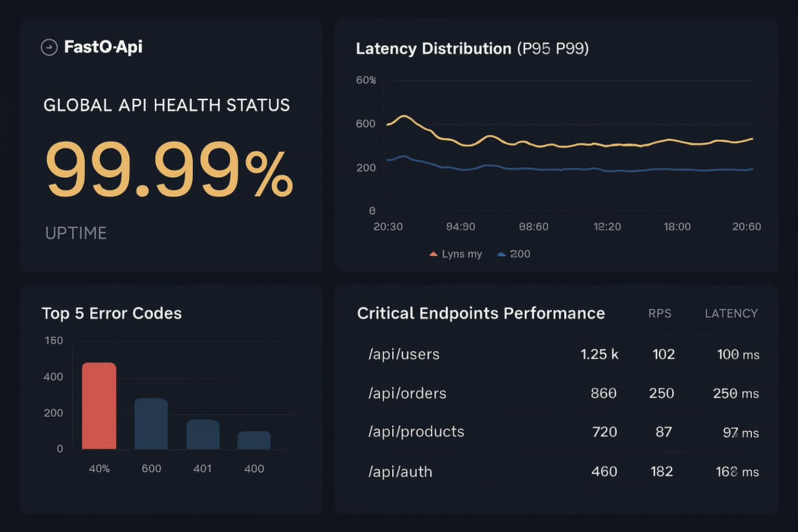This screenshot has width=798, height=532.
Task: Switch to the RPS column header
Action: (x=660, y=313)
